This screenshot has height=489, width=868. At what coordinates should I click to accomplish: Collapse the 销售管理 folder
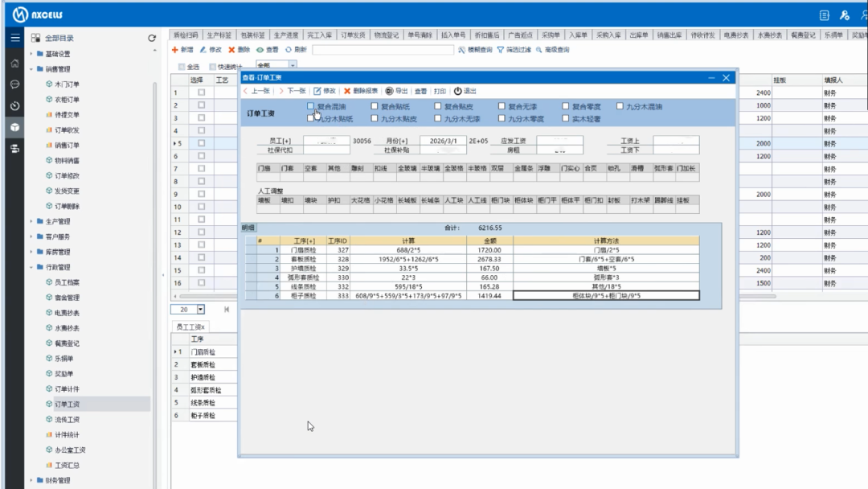coord(31,69)
